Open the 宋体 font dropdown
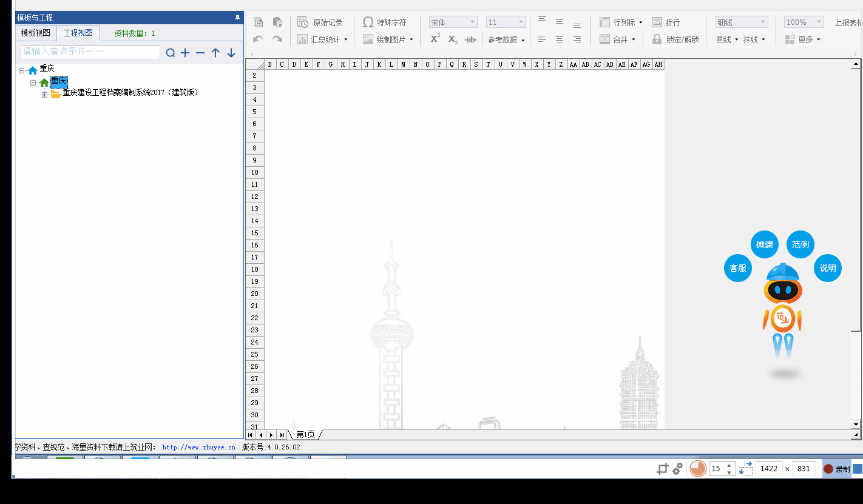 [x=453, y=22]
